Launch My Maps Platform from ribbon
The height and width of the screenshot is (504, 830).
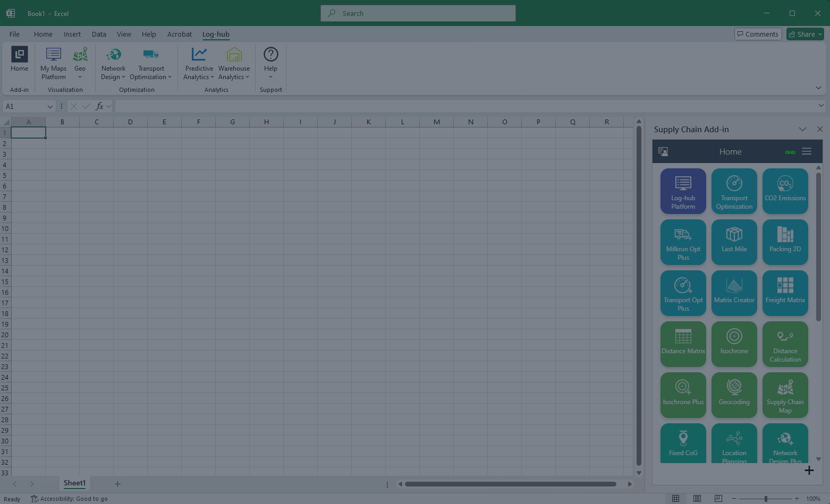pyautogui.click(x=53, y=64)
